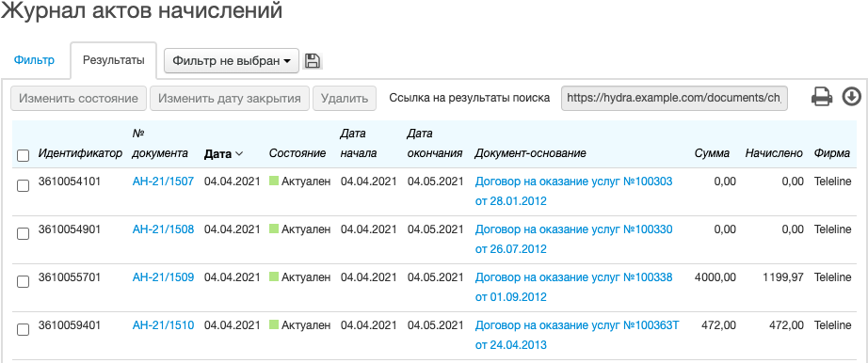Open contract №100338 от 01.09.2012 link

(574, 287)
